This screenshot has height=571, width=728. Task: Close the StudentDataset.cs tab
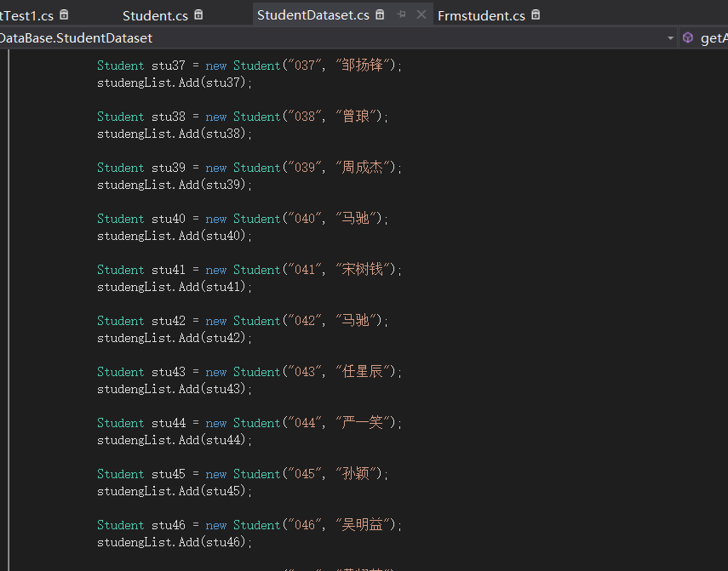click(x=421, y=14)
